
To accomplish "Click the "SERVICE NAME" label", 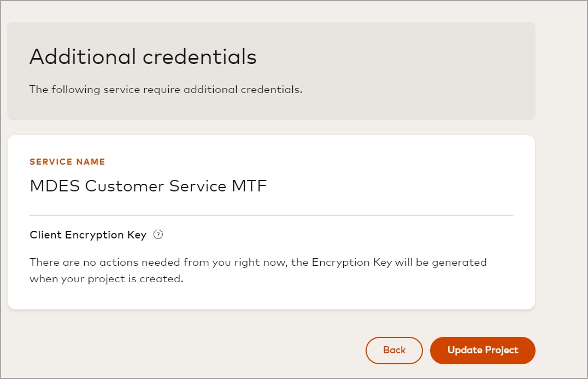I will (x=67, y=162).
